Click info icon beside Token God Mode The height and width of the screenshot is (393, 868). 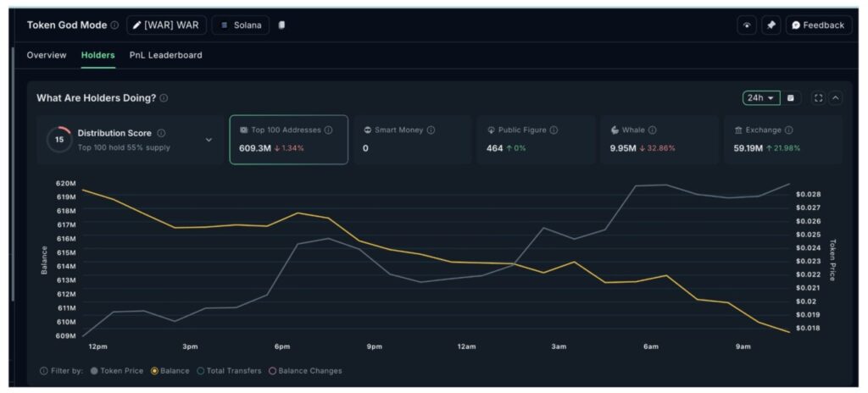click(x=114, y=25)
